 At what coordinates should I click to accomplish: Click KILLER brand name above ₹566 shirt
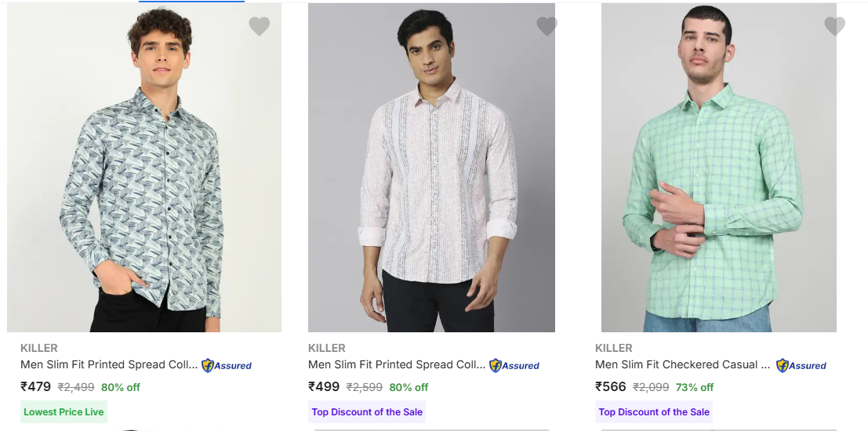[614, 348]
